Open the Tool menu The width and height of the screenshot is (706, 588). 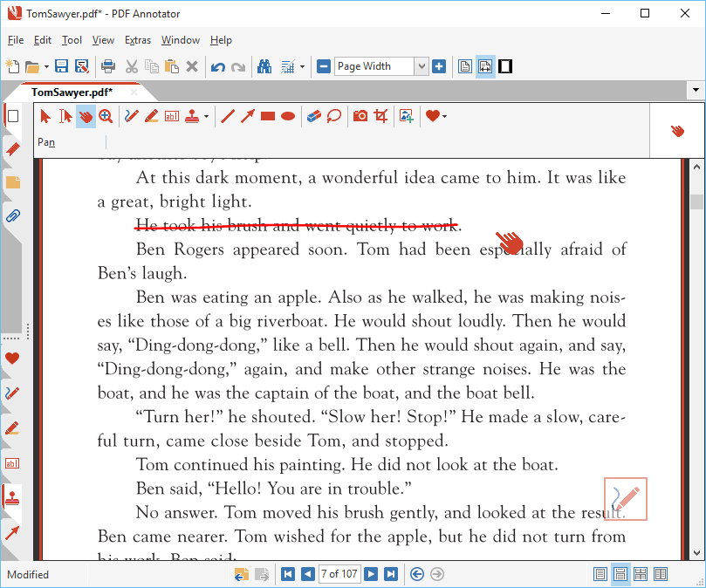coord(72,40)
